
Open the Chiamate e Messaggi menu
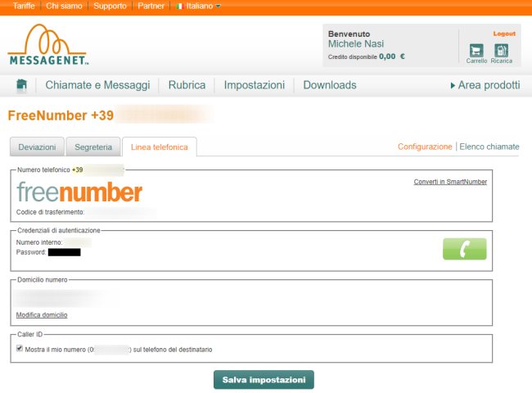point(97,85)
